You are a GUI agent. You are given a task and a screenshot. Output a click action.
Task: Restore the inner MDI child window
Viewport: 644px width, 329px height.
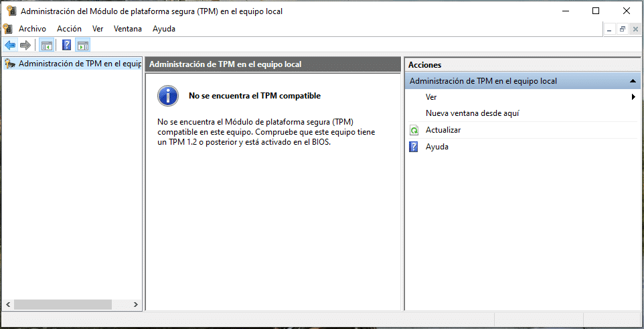pyautogui.click(x=623, y=29)
